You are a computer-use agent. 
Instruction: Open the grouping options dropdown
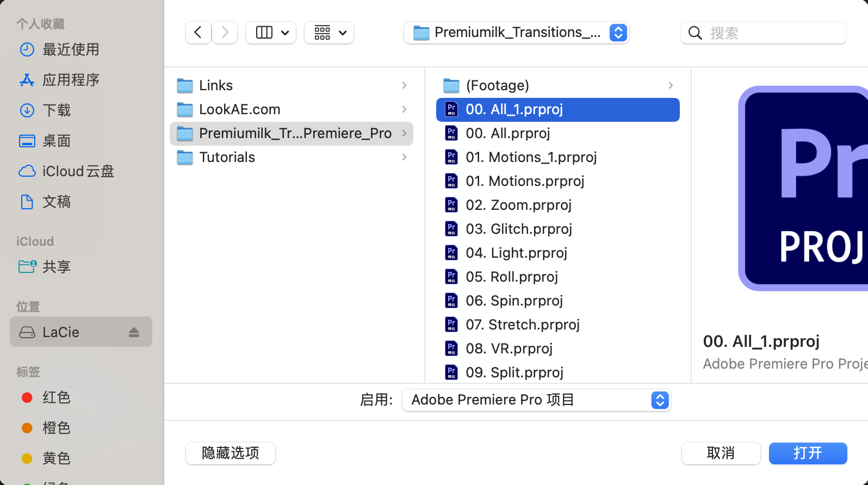pyautogui.click(x=329, y=33)
